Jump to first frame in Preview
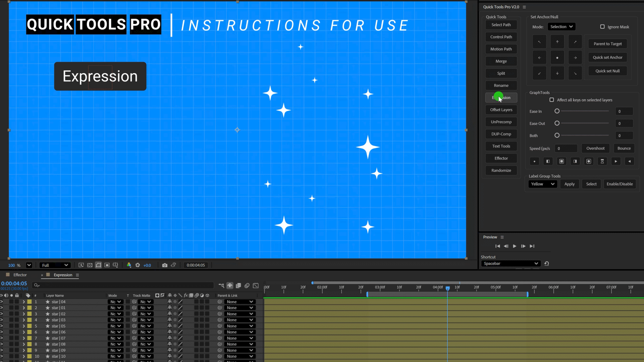The height and width of the screenshot is (362, 644). pos(497,246)
